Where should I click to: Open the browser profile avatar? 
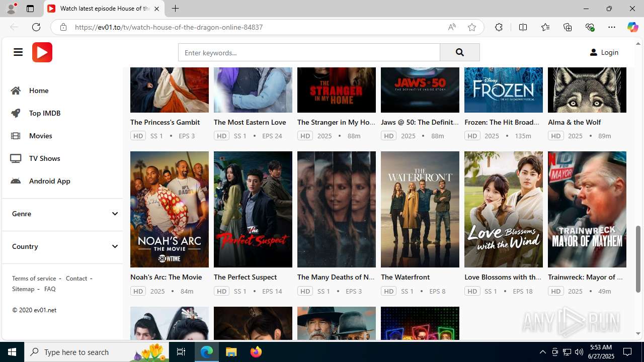pyautogui.click(x=11, y=9)
